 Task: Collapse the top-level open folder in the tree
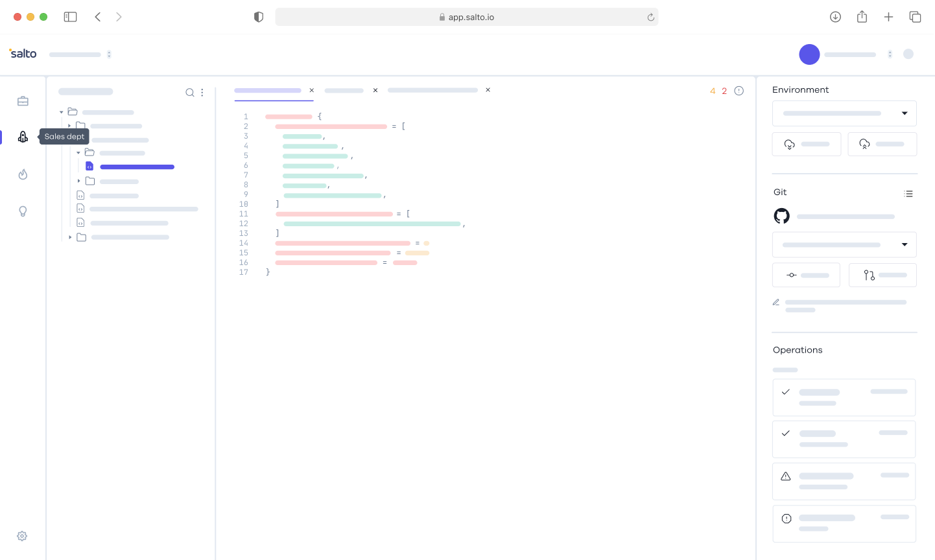pyautogui.click(x=62, y=112)
